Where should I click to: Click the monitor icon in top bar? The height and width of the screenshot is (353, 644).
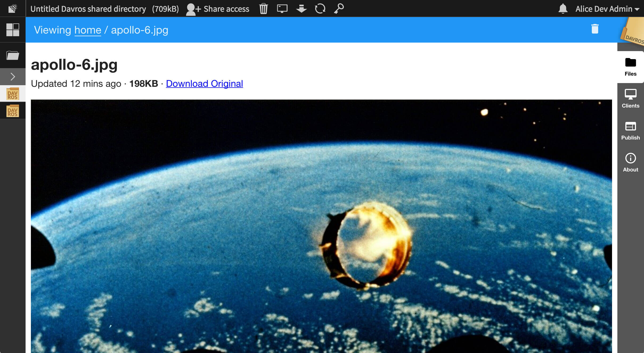[x=282, y=9]
